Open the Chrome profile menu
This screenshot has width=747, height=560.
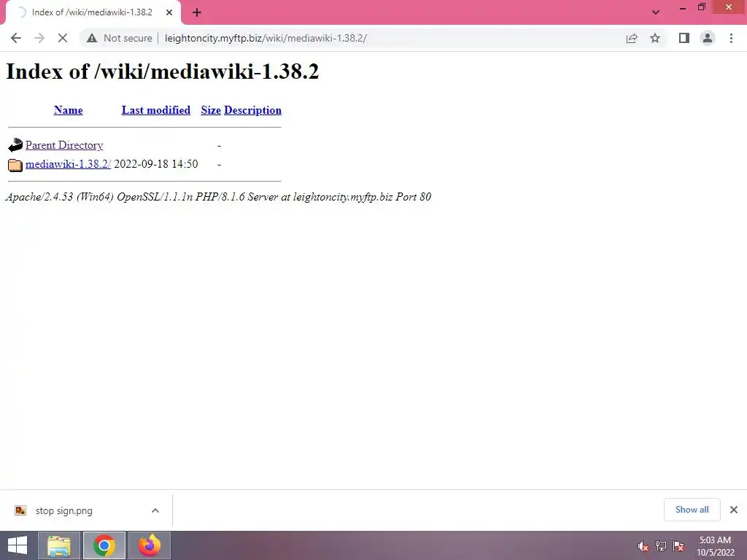pos(708,38)
